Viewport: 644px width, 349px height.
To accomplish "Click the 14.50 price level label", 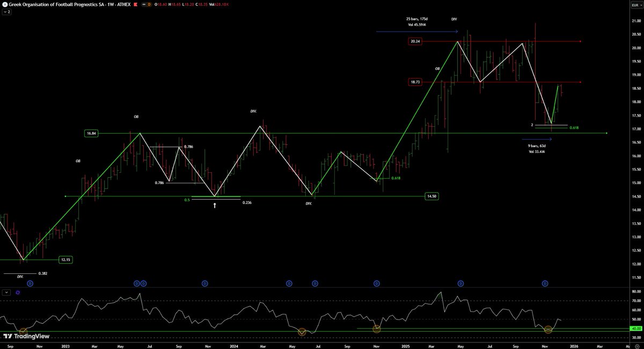I will (433, 196).
